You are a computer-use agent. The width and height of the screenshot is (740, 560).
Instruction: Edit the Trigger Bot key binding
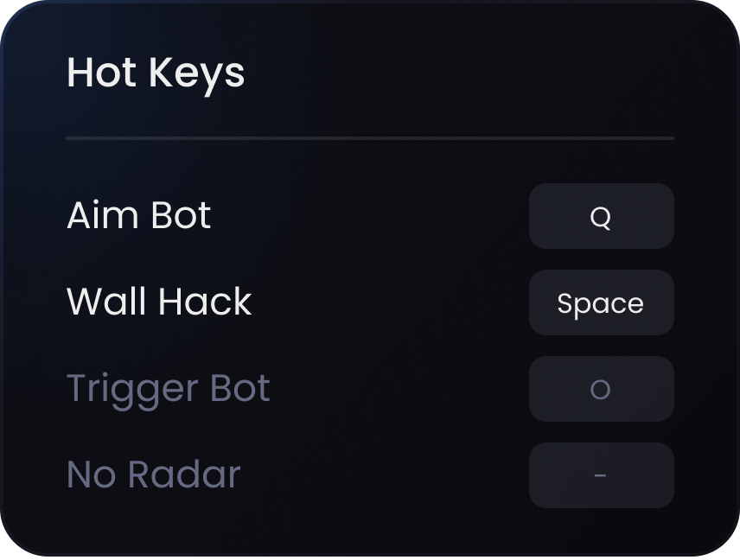[601, 389]
